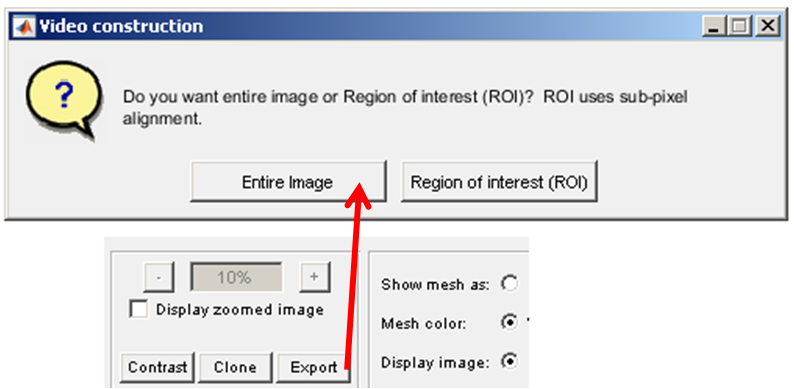
Task: Decrease zoom with the minus button
Action: tap(159, 277)
